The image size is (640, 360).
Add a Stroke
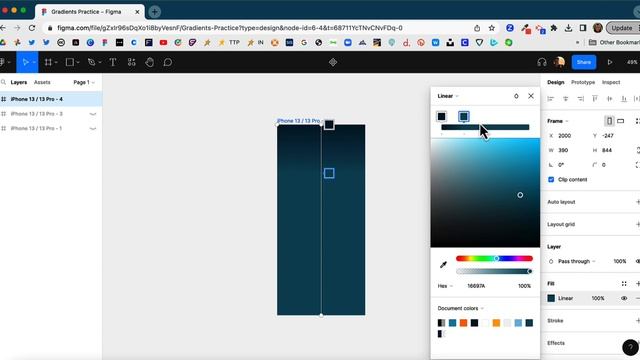(638, 321)
